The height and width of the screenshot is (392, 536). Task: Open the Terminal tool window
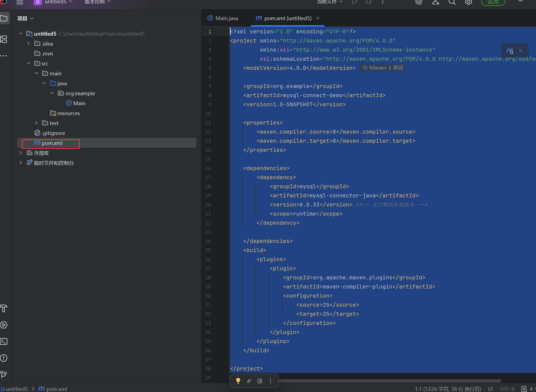click(x=4, y=341)
